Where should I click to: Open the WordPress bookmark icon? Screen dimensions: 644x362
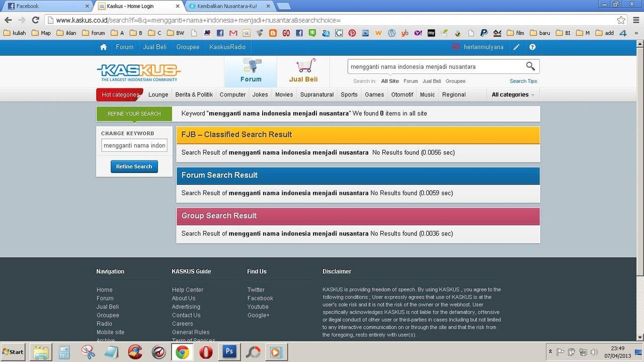[x=391, y=33]
